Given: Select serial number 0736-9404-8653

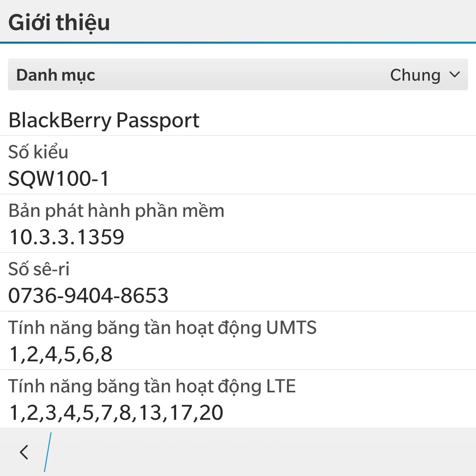Looking at the screenshot, I should (x=88, y=296).
